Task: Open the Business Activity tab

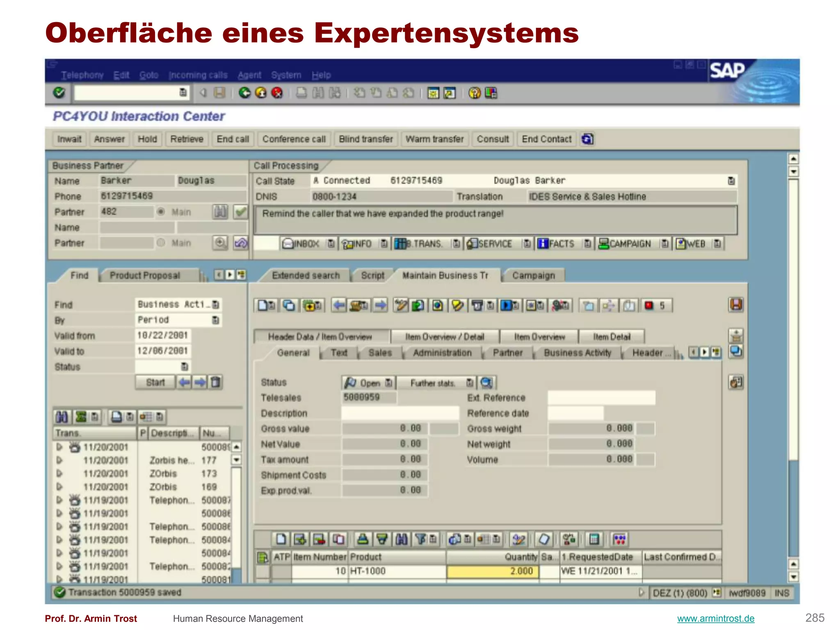Action: point(577,353)
